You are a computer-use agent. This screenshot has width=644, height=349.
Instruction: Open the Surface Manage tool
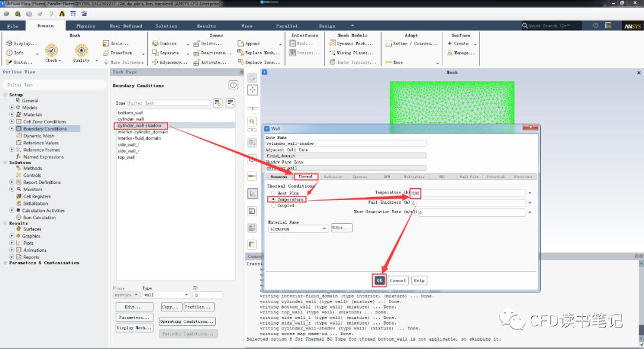(x=461, y=52)
